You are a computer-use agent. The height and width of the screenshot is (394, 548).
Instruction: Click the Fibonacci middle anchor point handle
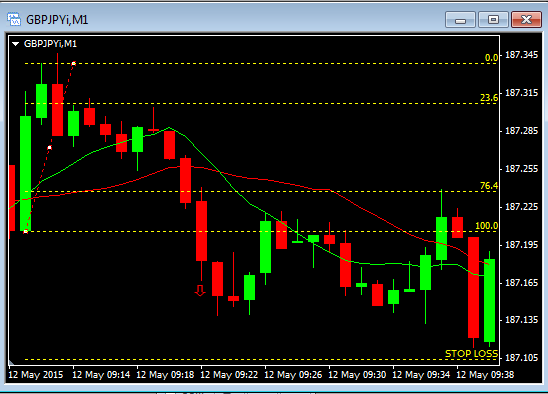coord(50,148)
